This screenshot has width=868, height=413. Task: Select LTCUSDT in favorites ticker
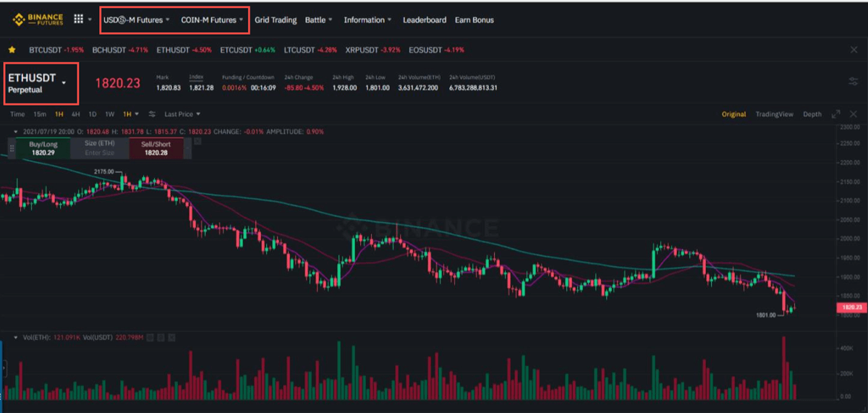coord(310,50)
